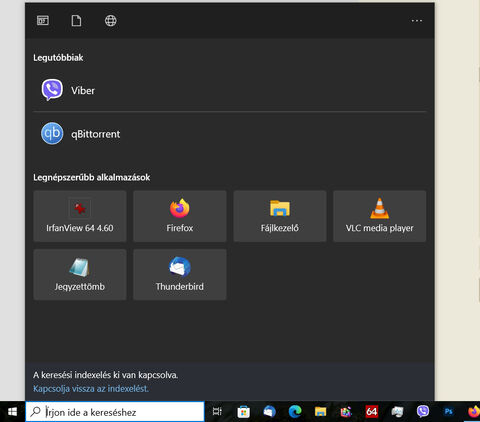Open qBittorrent from recent list
Image resolution: width=480 pixels, height=422 pixels.
click(x=230, y=134)
